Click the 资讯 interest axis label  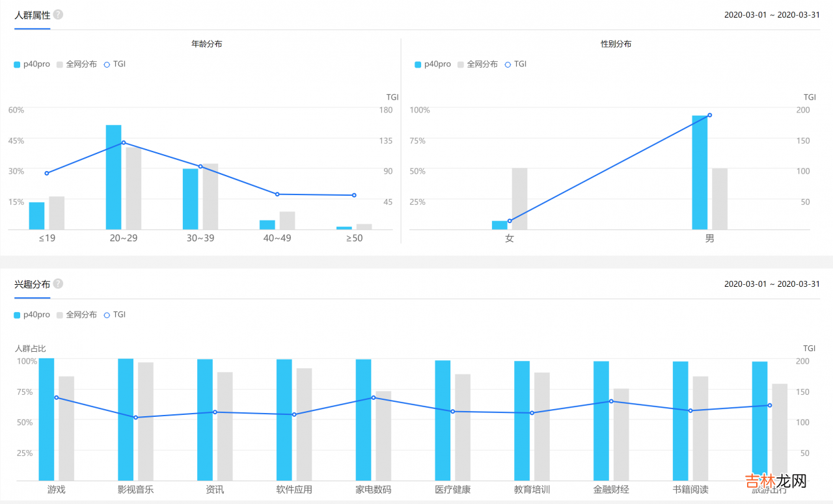coord(215,489)
